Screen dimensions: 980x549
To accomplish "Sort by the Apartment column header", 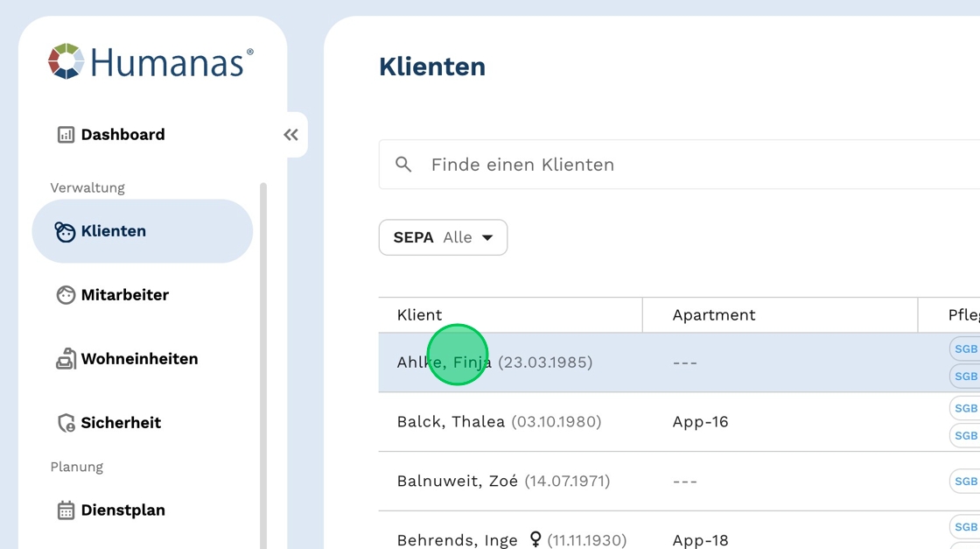I will point(713,315).
